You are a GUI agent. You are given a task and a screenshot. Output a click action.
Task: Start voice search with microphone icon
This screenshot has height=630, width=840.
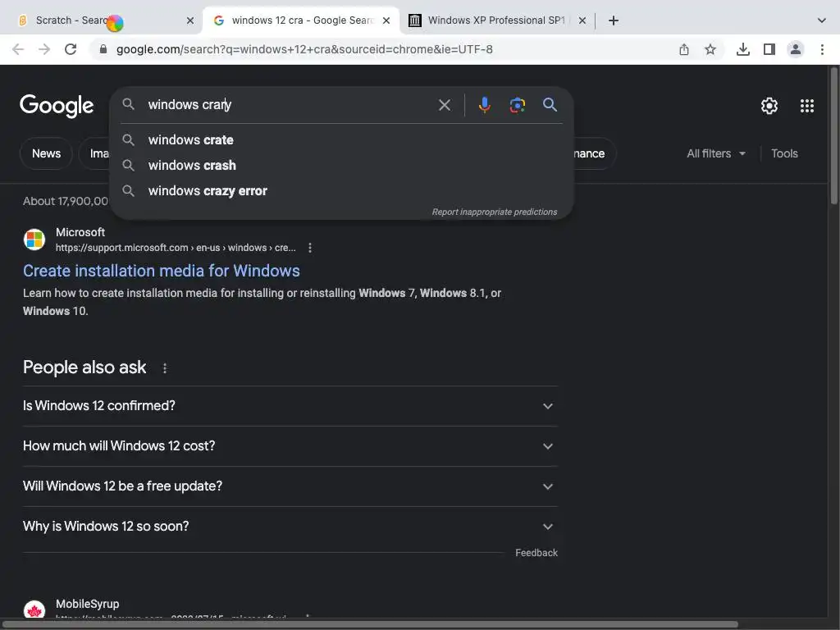[x=484, y=104]
